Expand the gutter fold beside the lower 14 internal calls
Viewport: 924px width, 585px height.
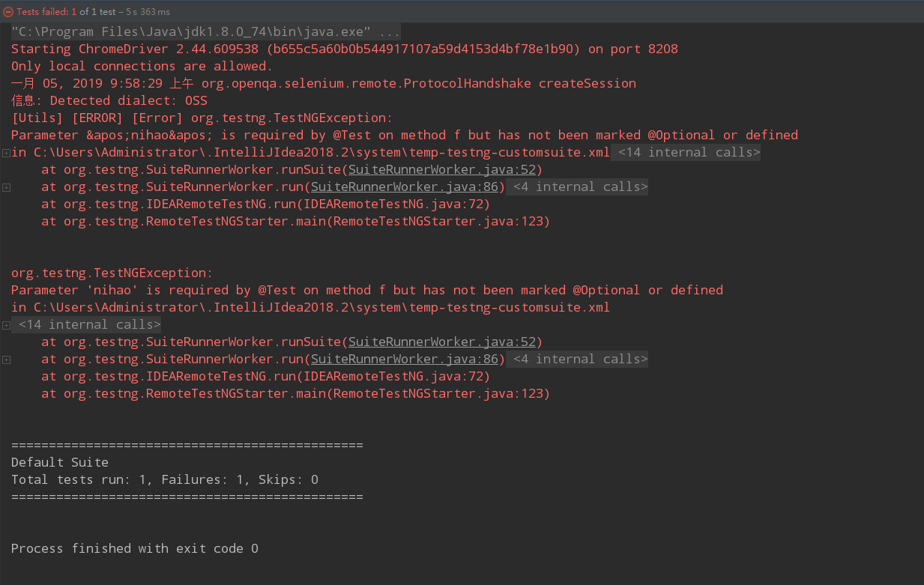6,325
